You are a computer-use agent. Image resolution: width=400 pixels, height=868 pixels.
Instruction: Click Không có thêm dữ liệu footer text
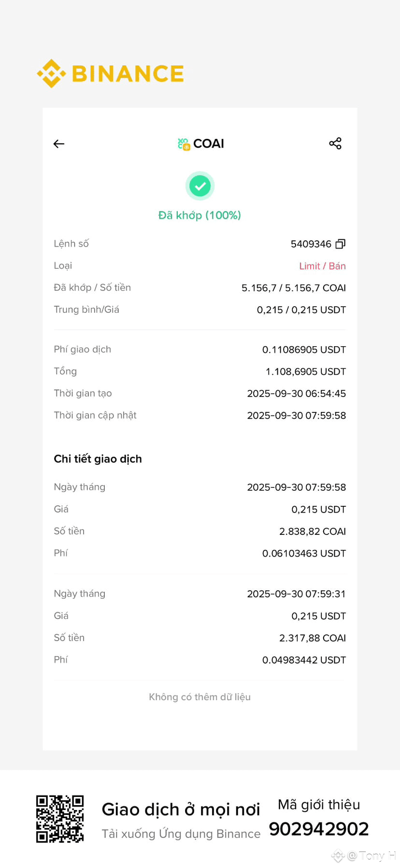coord(200,697)
